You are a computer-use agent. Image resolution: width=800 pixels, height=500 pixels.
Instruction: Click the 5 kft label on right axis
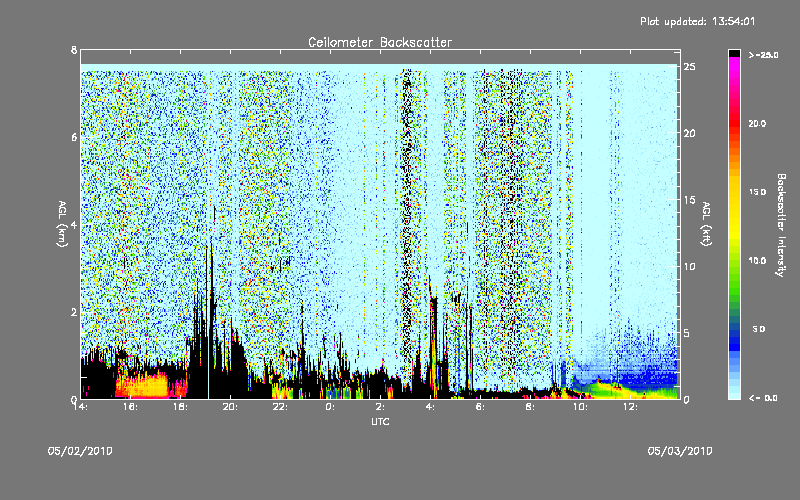tap(687, 333)
